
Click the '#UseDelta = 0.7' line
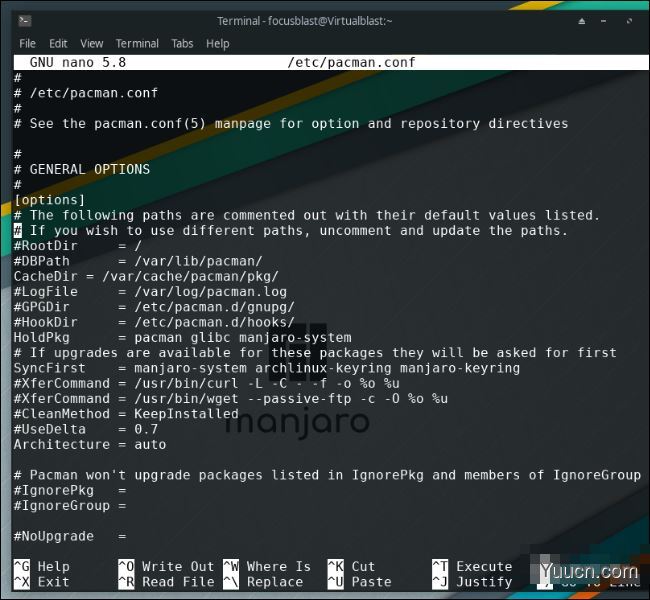86,430
